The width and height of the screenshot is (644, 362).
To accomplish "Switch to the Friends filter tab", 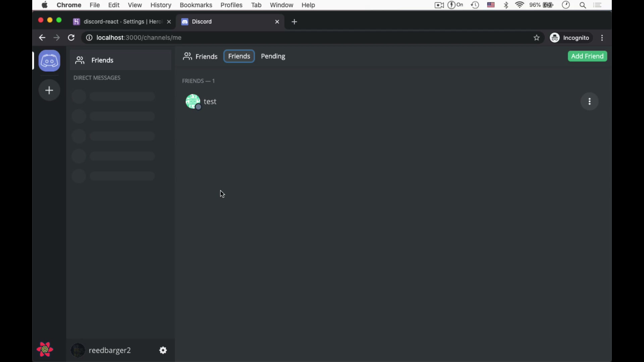I will point(239,56).
